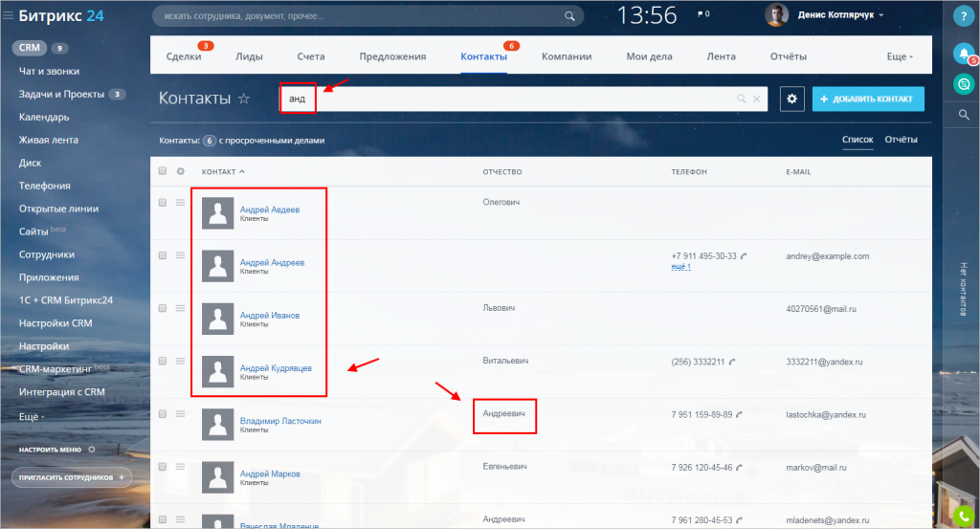The width and height of the screenshot is (980, 529).
Task: Open list settings gear button
Action: click(x=791, y=99)
